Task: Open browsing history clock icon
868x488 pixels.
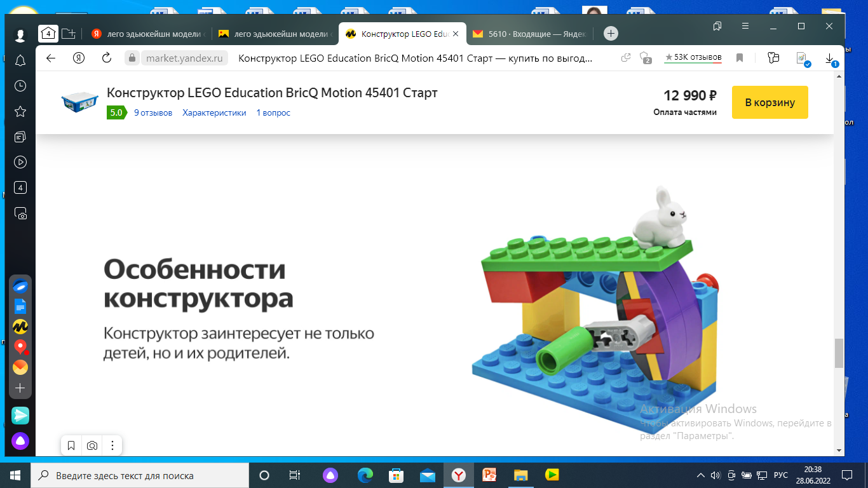Action: [x=20, y=86]
